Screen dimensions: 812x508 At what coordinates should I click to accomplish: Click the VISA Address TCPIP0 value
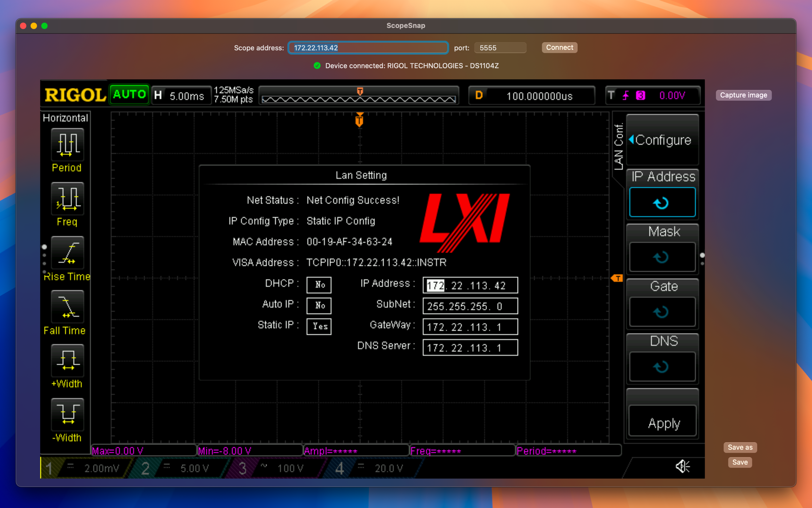377,262
